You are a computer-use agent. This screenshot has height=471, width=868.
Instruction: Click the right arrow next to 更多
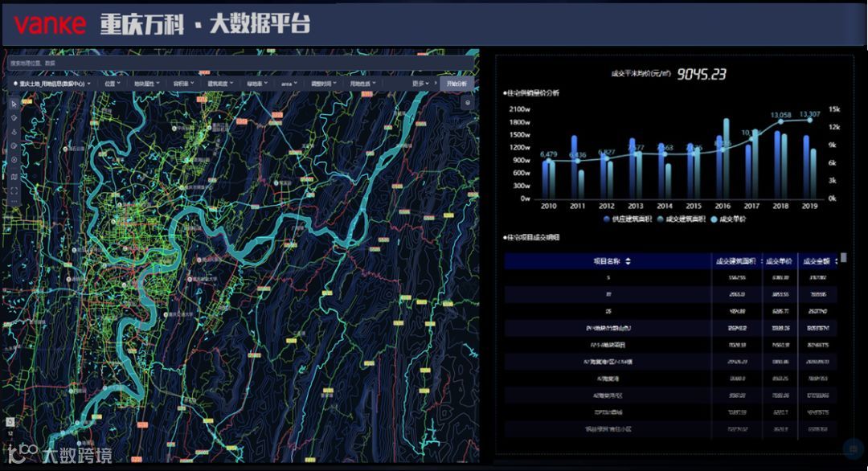(x=435, y=84)
